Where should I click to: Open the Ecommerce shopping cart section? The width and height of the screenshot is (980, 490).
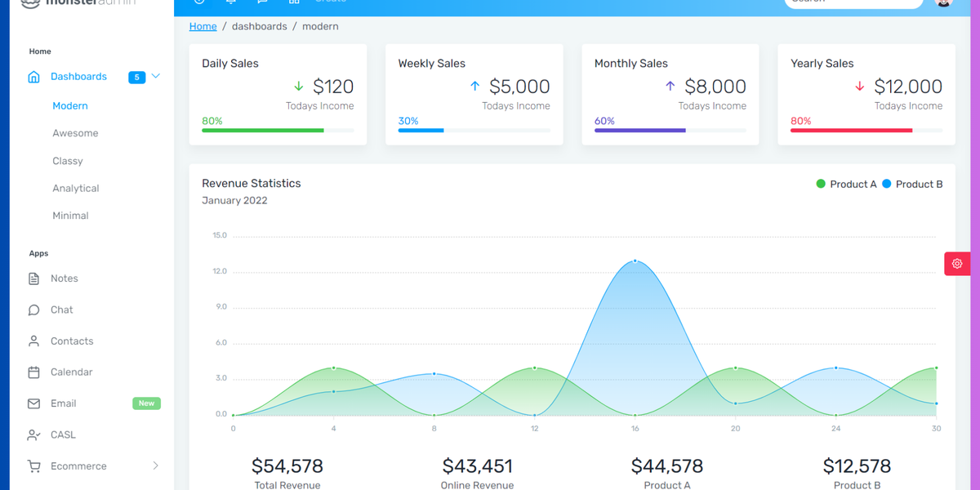point(74,465)
